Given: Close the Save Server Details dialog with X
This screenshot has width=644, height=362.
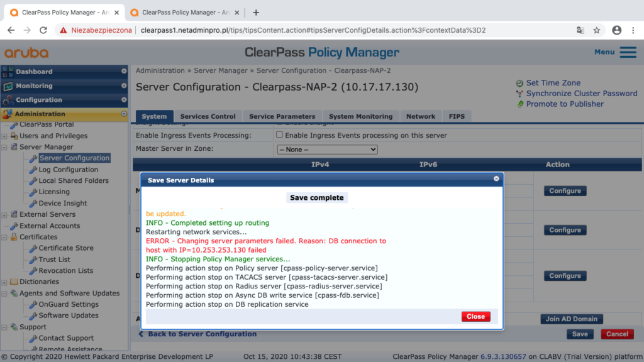Looking at the screenshot, I should point(496,178).
